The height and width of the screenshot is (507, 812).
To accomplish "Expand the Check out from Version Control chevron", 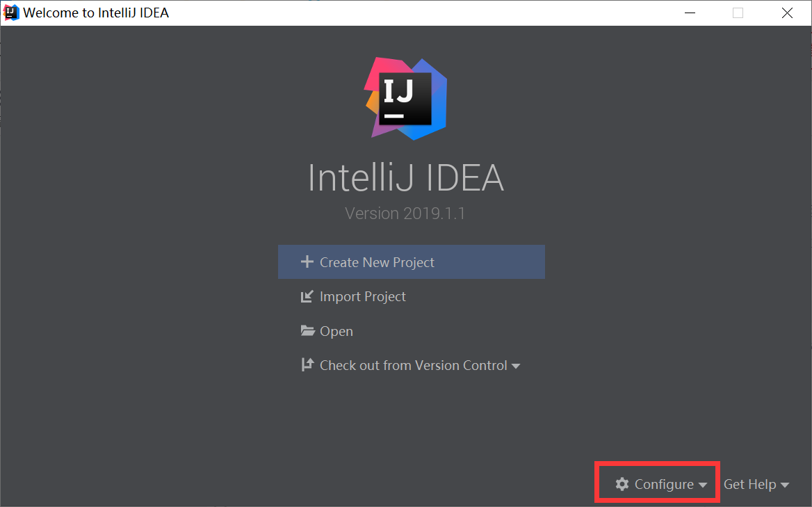I will tap(516, 365).
